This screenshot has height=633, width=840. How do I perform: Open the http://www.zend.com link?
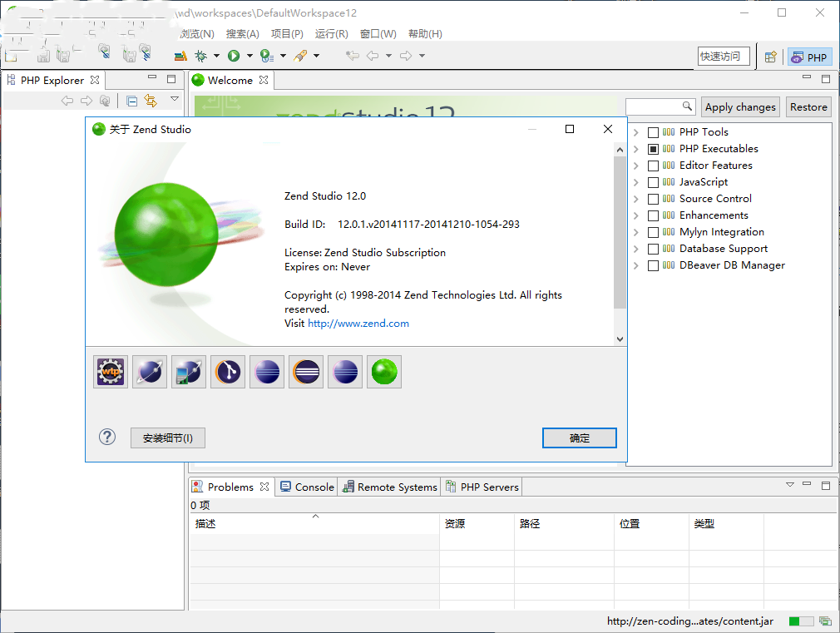pos(358,324)
